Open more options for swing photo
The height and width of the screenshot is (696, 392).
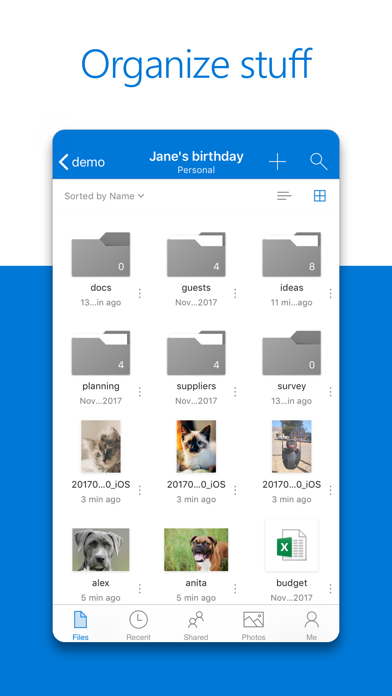[x=330, y=490]
